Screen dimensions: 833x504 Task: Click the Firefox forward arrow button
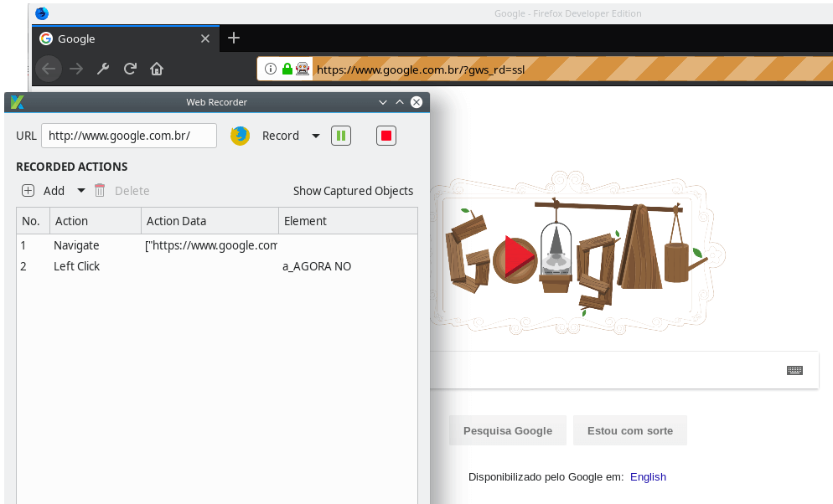[x=76, y=69]
